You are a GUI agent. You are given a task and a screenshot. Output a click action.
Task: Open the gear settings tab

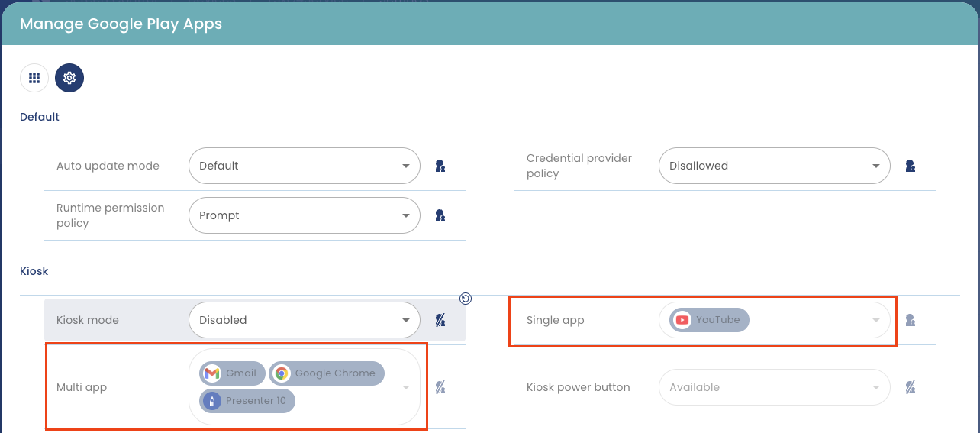pyautogui.click(x=69, y=78)
